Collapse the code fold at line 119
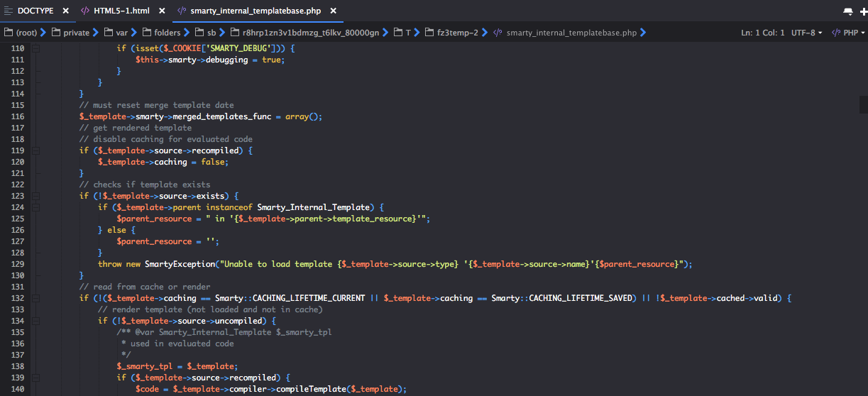Screen dimensions: 868x396 tap(35, 150)
